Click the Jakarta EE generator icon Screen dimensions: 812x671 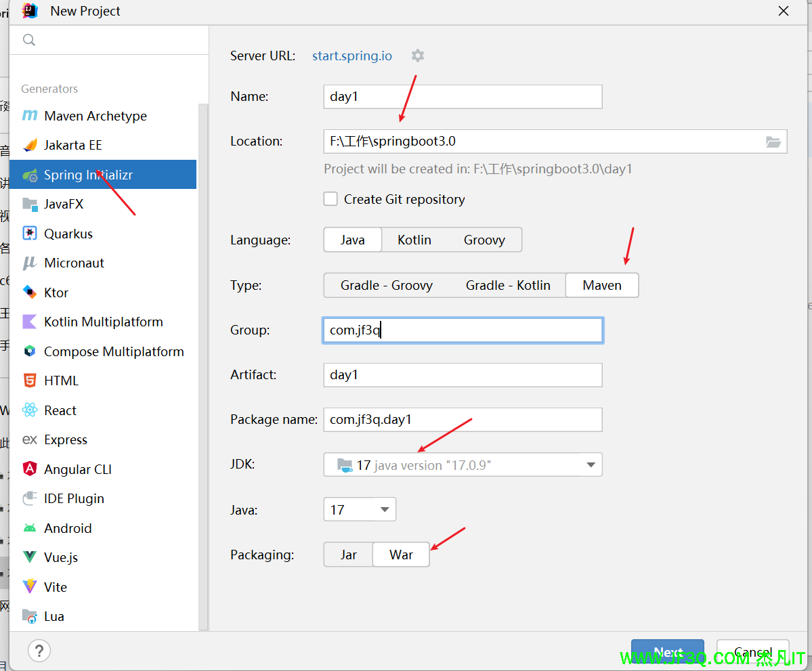[x=30, y=145]
